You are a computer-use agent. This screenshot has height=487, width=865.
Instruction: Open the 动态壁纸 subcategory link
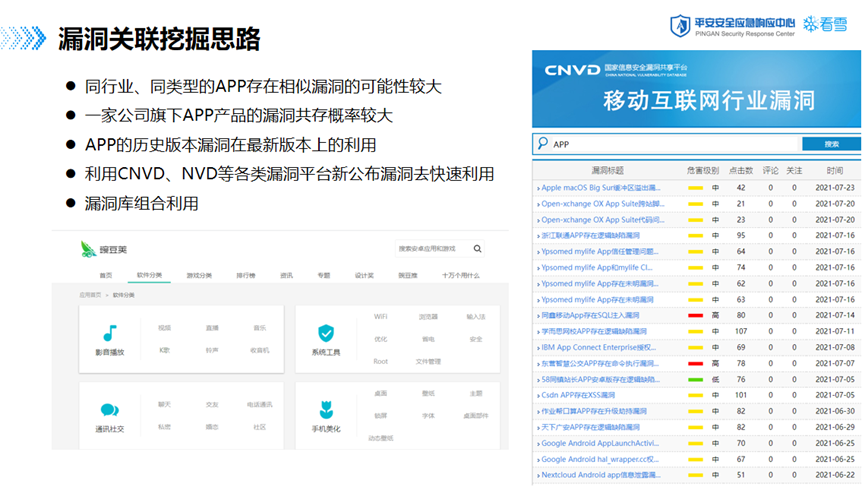(x=381, y=438)
